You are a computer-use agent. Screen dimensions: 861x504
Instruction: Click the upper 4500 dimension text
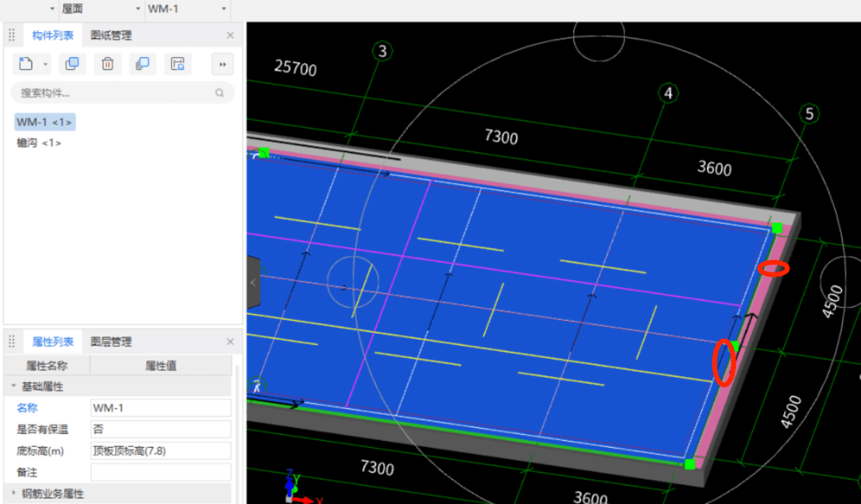(832, 302)
